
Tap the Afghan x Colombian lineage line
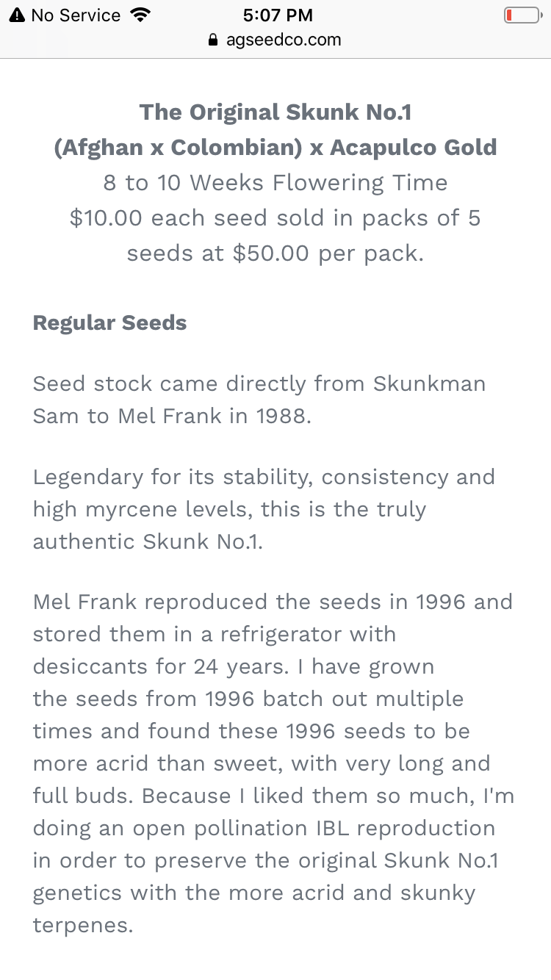(x=275, y=148)
